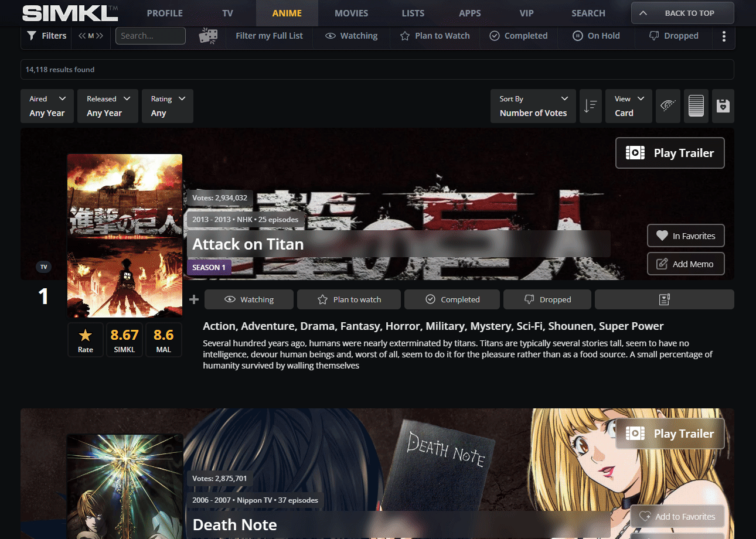
Task: Click the anime Search input field
Action: [151, 36]
